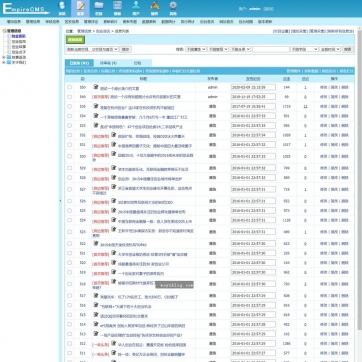Open the wide dropdown below the green button
Viewport: 362px width, 362px height.
tap(92, 49)
